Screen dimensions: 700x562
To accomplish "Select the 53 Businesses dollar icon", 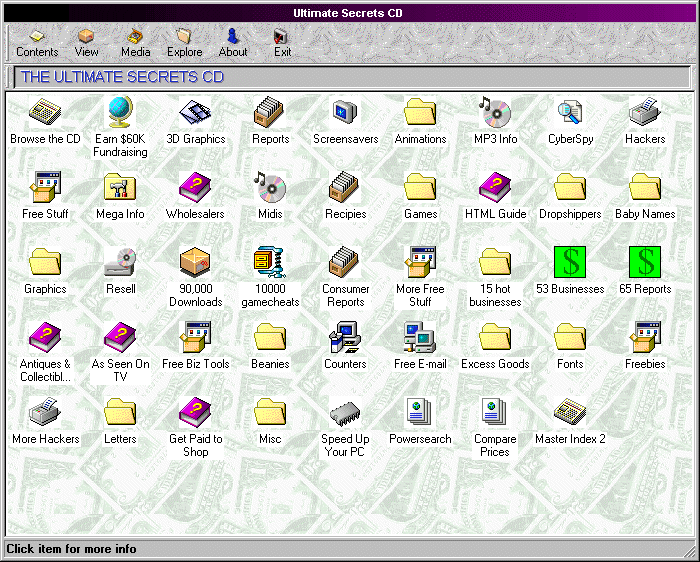I will (x=570, y=262).
